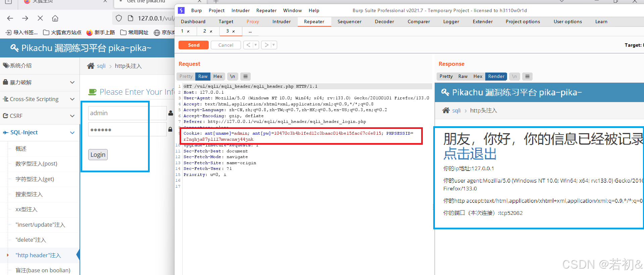Open 系统介绍 sidebar item
The image size is (644, 275).
tap(40, 65)
